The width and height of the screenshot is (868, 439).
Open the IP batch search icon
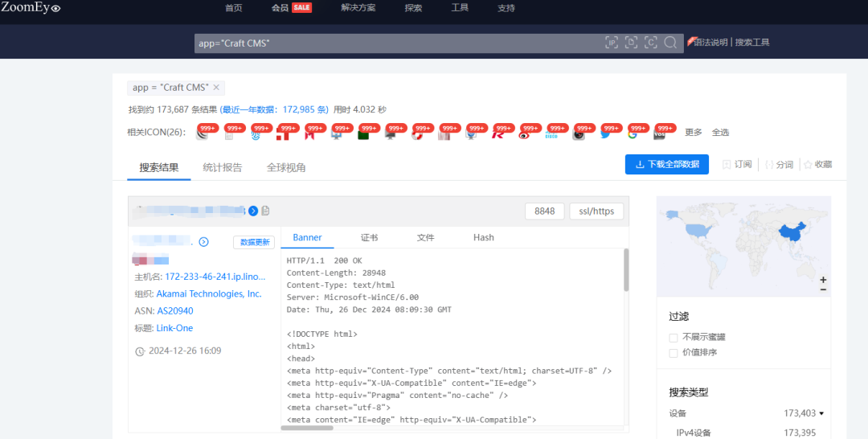[x=611, y=43]
